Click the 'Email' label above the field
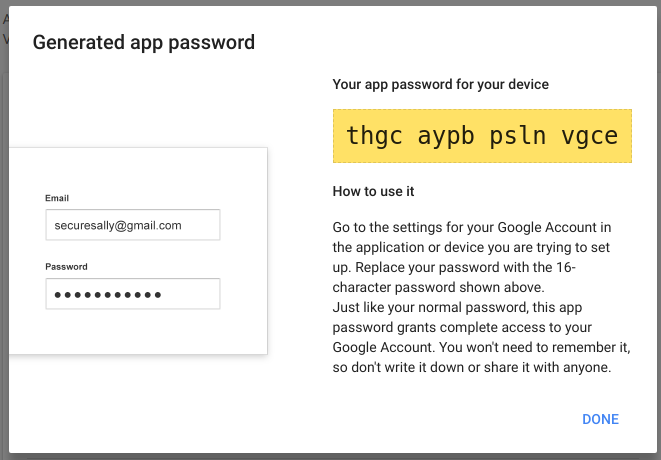Image resolution: width=661 pixels, height=460 pixels. tap(57, 198)
